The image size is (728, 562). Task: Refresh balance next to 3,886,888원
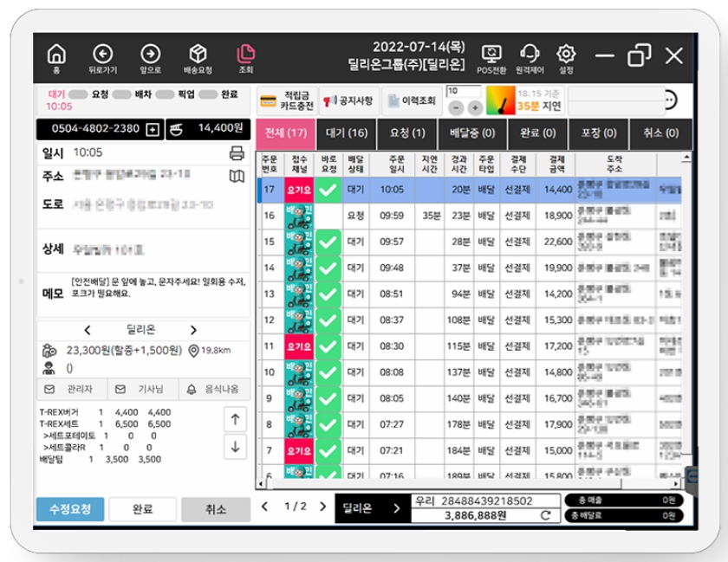pos(545,515)
